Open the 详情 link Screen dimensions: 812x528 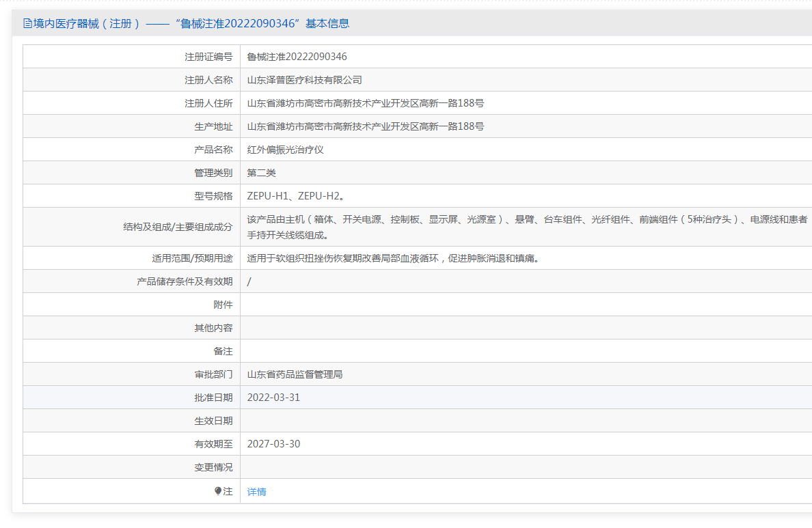click(x=256, y=492)
